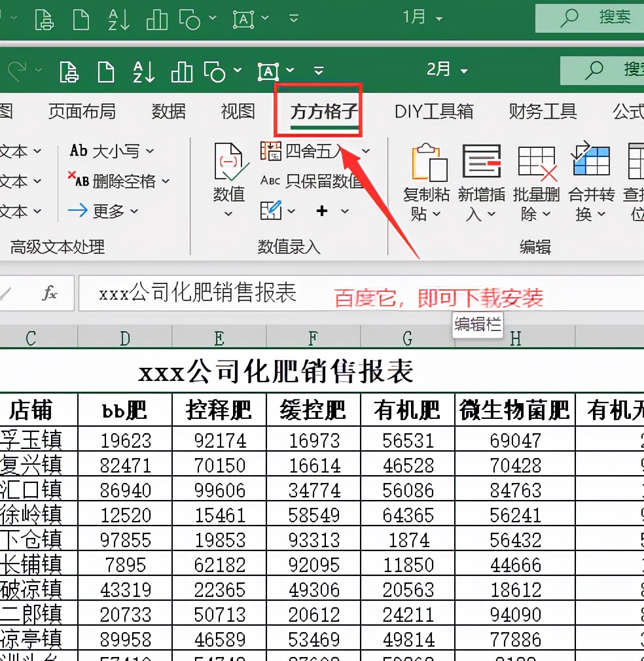Open the Ab 大小写 case menu
The height and width of the screenshot is (661, 644).
tap(112, 151)
